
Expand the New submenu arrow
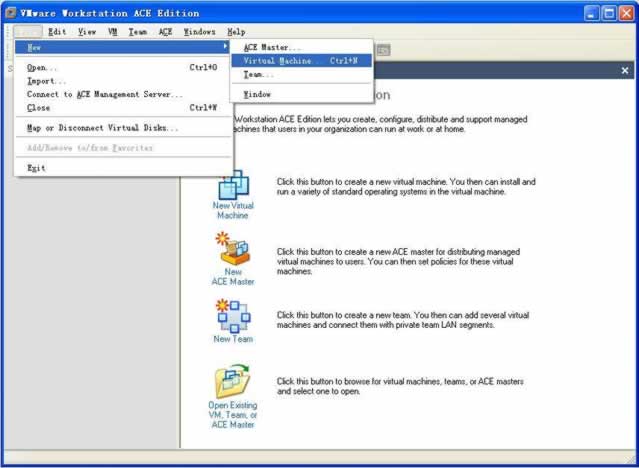tap(225, 47)
